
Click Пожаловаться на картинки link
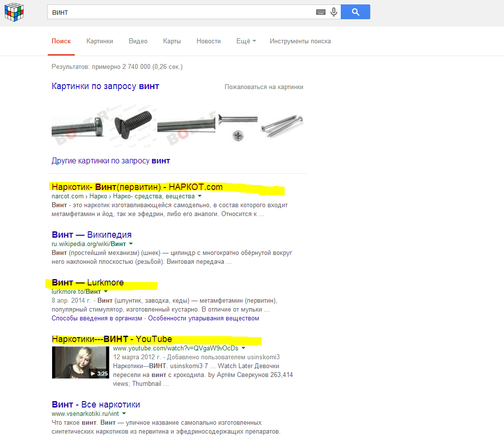coord(264,87)
